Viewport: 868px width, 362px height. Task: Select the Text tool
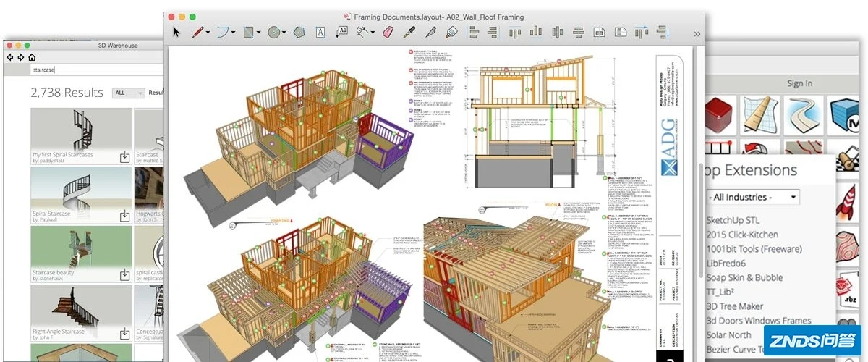320,32
